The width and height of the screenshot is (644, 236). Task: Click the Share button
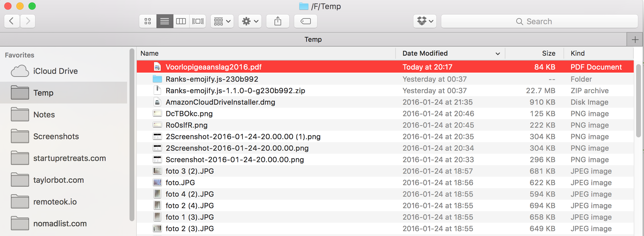point(278,21)
